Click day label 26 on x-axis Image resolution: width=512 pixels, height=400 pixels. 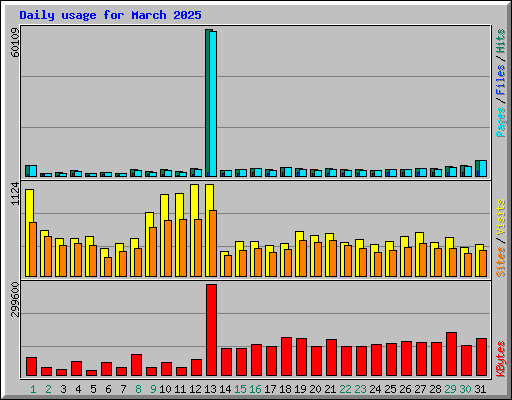405,389
